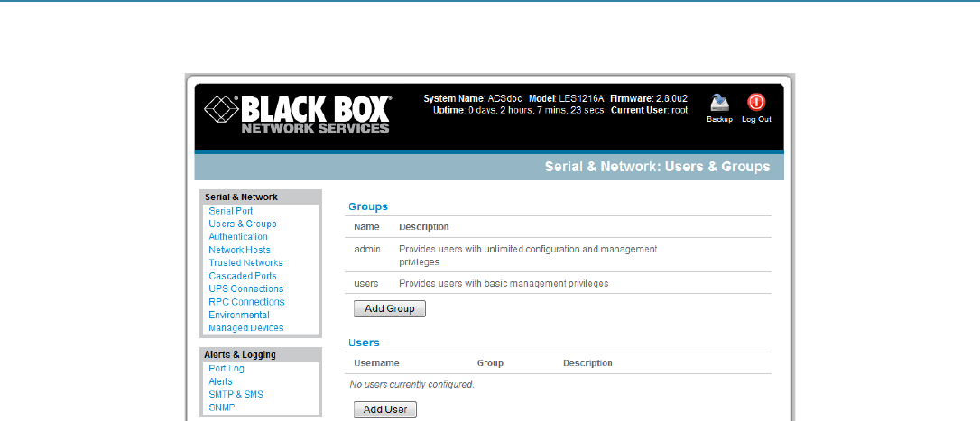Click the Add Group button
This screenshot has width=980, height=421.
[x=389, y=308]
